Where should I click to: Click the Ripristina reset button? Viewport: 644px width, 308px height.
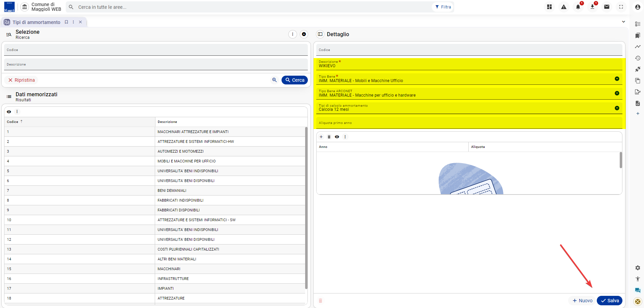tap(22, 80)
